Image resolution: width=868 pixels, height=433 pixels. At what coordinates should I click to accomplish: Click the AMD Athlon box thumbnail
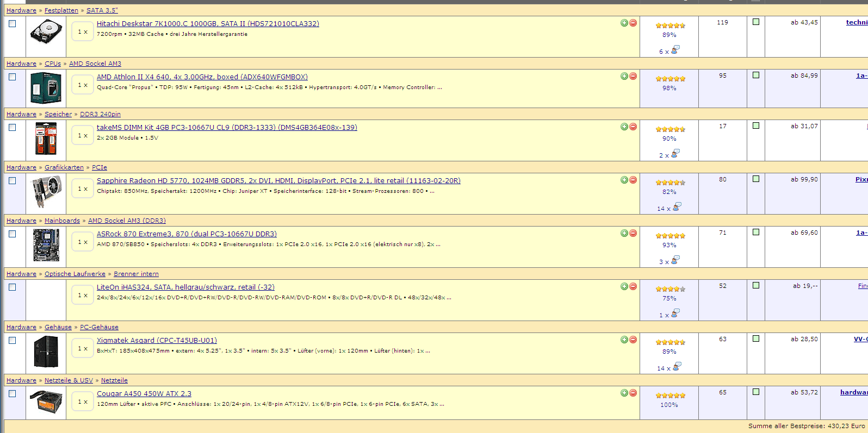46,88
